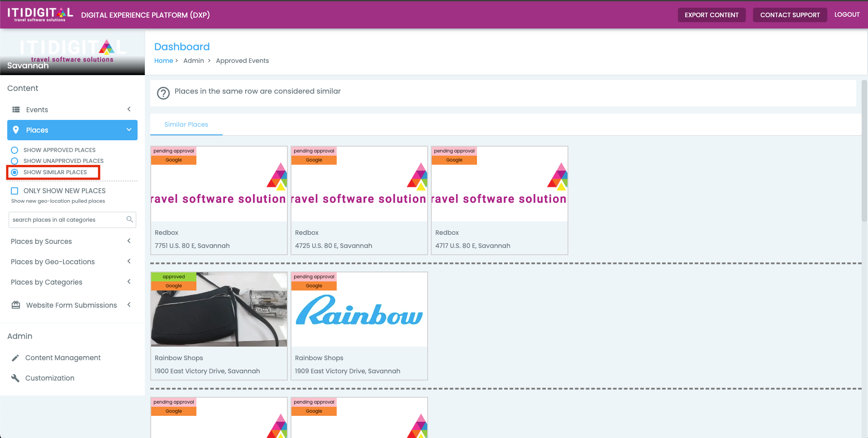Click the Approved Events breadcrumb
Image resolution: width=868 pixels, height=438 pixels.
(x=242, y=61)
